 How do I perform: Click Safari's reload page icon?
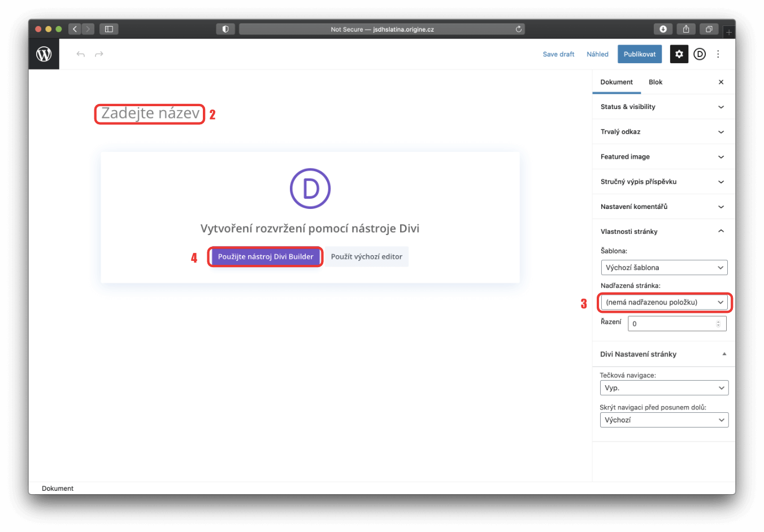pos(518,29)
